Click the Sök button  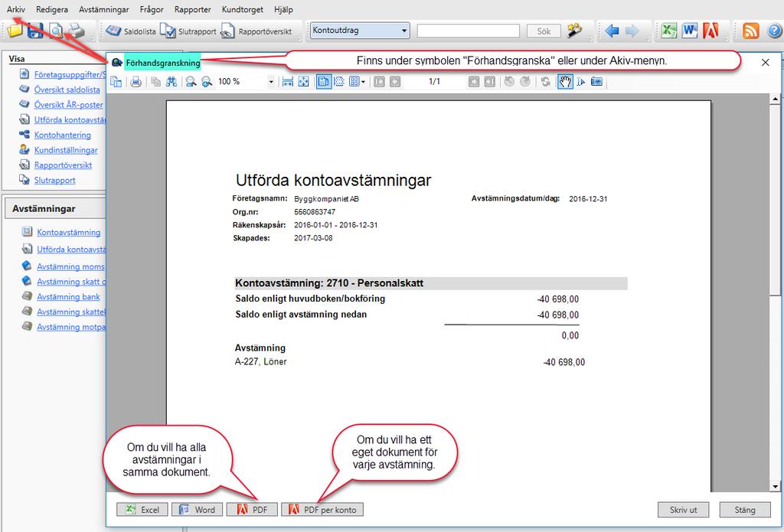coord(544,31)
